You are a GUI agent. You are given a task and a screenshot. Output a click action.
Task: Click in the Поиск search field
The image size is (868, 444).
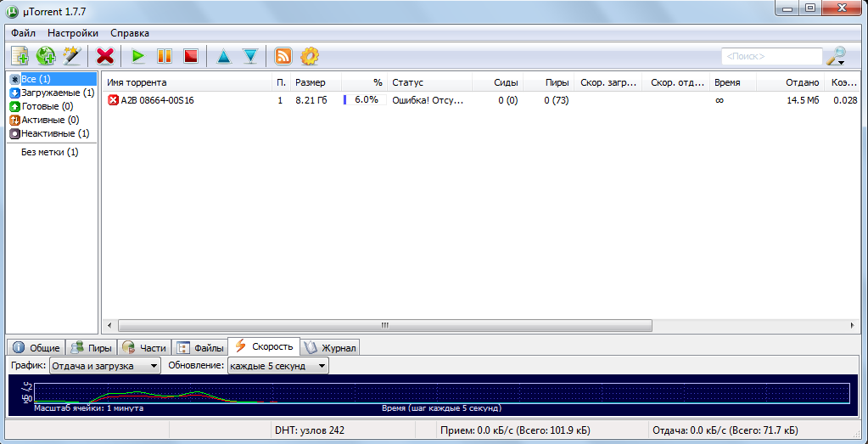[x=771, y=56]
